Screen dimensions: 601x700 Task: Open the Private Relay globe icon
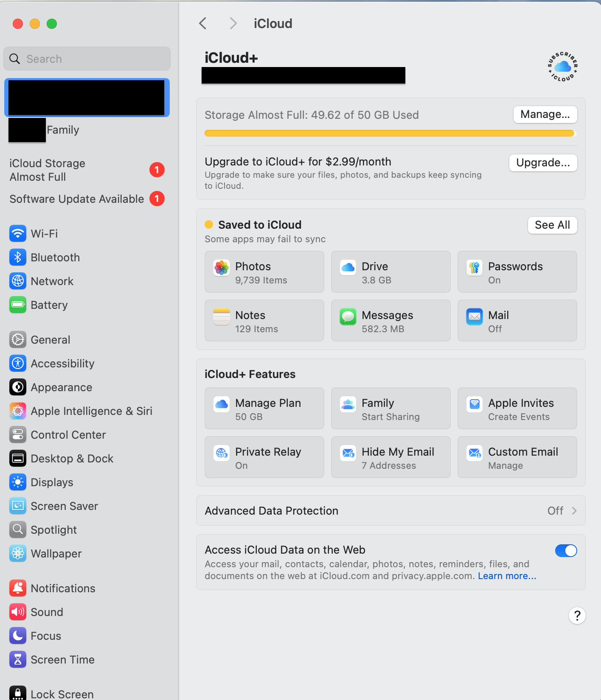(x=222, y=453)
